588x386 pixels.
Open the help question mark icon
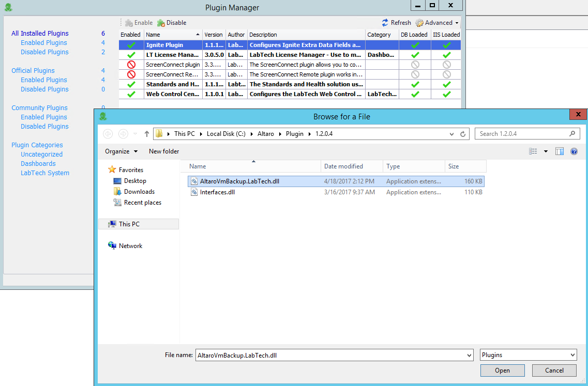tap(574, 151)
